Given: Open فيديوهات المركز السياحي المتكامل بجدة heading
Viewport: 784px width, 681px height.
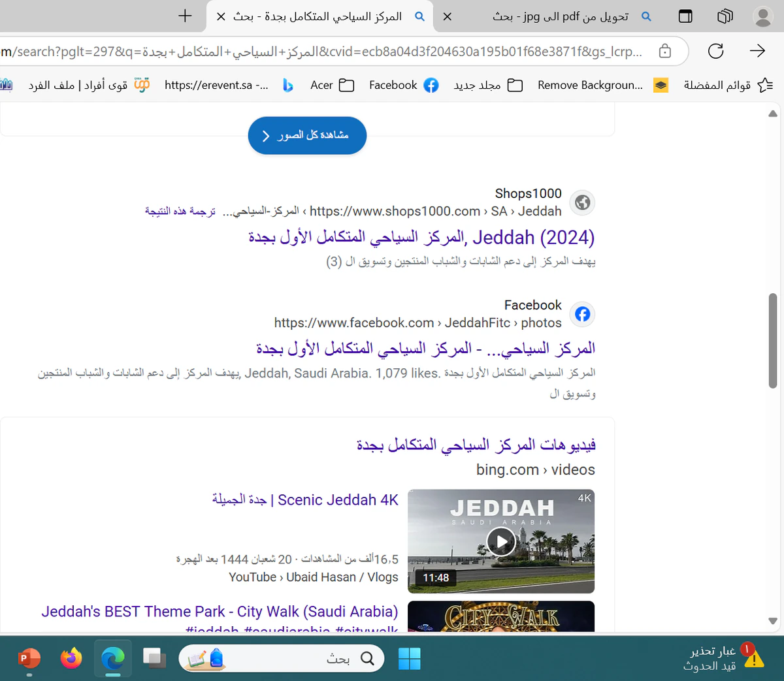Looking at the screenshot, I should pyautogui.click(x=476, y=445).
